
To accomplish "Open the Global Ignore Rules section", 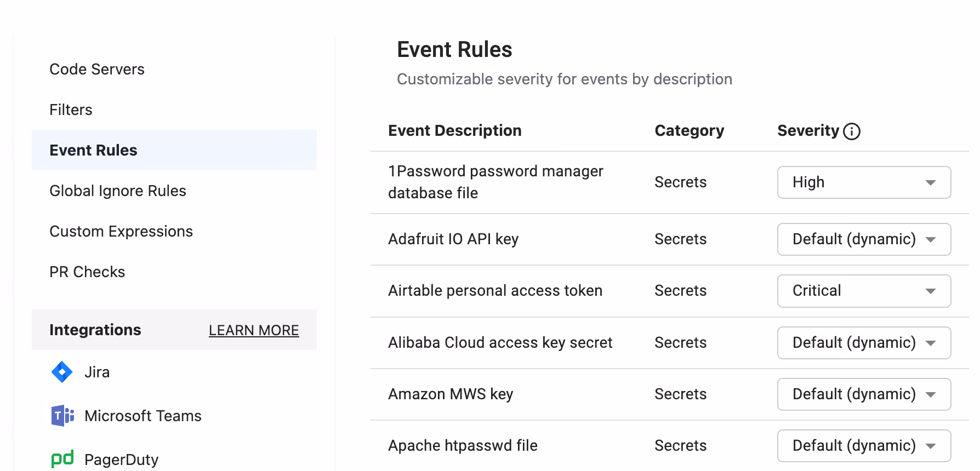I will (118, 191).
